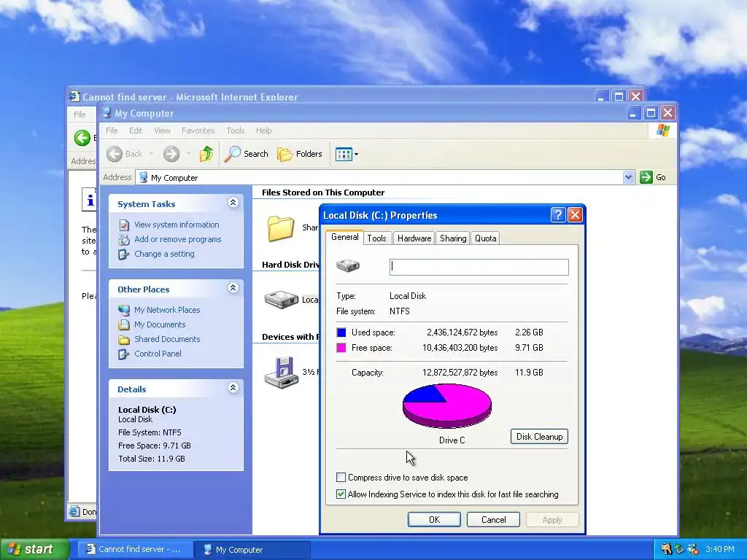Image resolution: width=747 pixels, height=560 pixels.
Task: Collapse the Other Places panel
Action: point(233,287)
